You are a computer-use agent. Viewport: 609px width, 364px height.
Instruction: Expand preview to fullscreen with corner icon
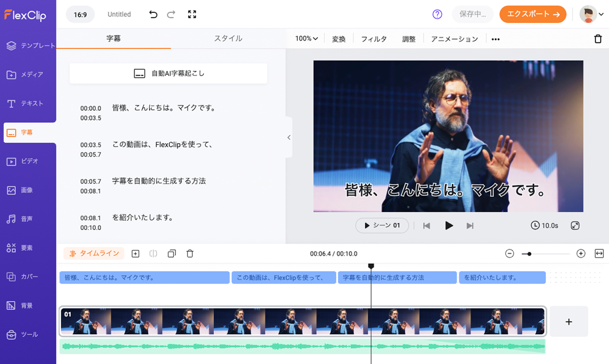575,225
